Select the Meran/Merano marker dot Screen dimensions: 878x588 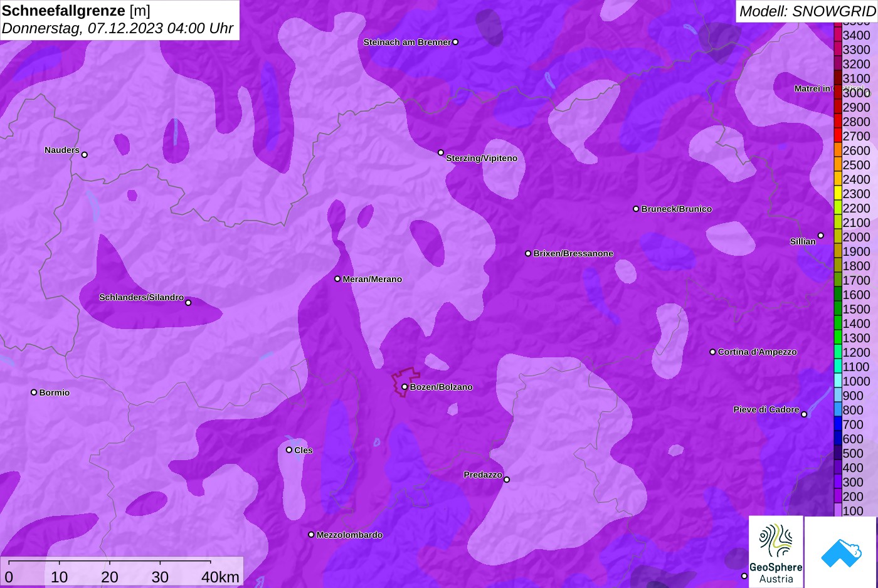click(337, 279)
